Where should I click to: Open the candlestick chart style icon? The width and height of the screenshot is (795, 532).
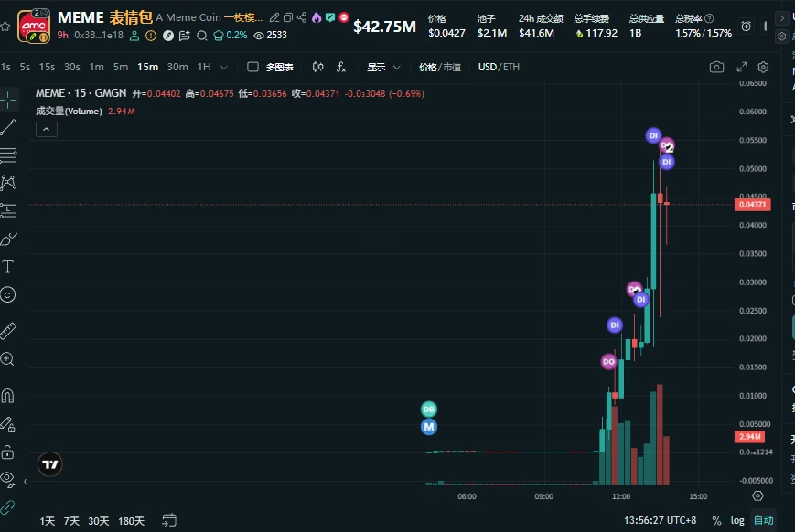[x=317, y=67]
